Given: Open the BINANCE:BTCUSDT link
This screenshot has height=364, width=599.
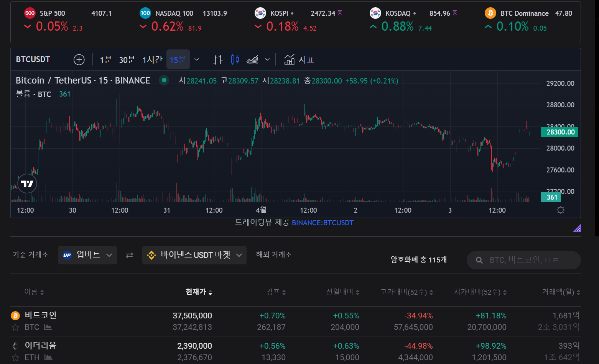Looking at the screenshot, I should pyautogui.click(x=323, y=223).
